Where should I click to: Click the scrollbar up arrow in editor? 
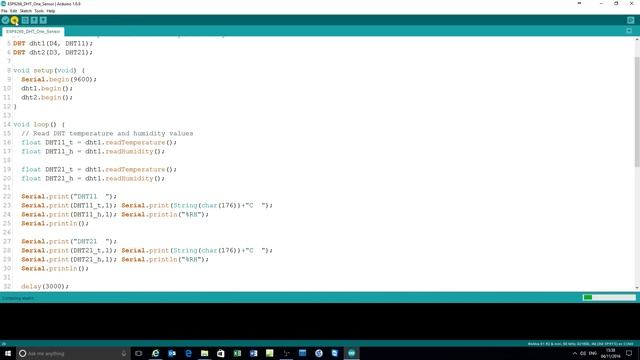[x=637, y=40]
